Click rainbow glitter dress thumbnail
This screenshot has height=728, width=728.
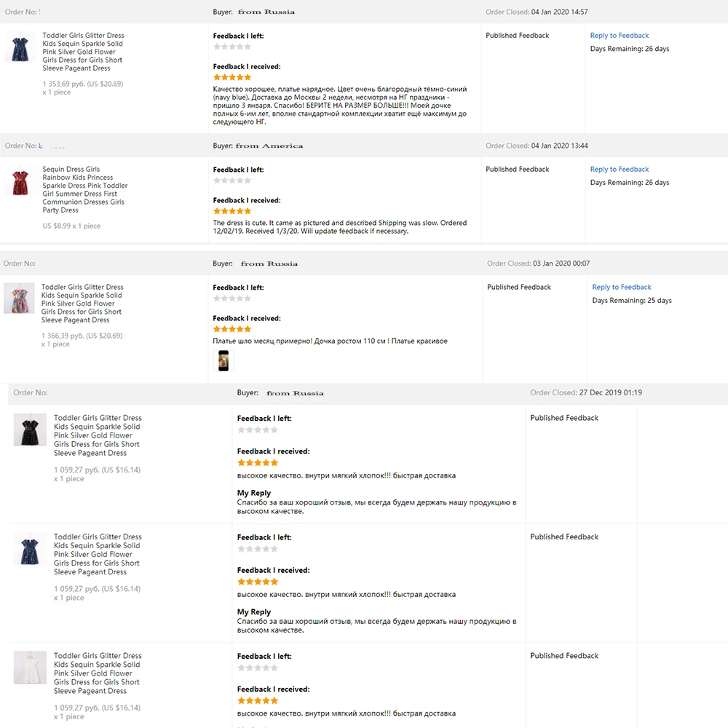pyautogui.click(x=19, y=298)
